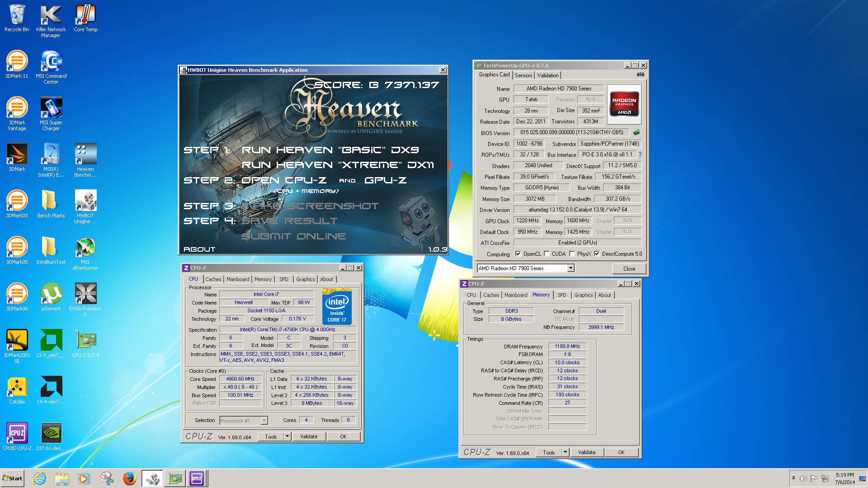Click OK in left CPU-Z window
The image size is (868, 488).
point(343,436)
